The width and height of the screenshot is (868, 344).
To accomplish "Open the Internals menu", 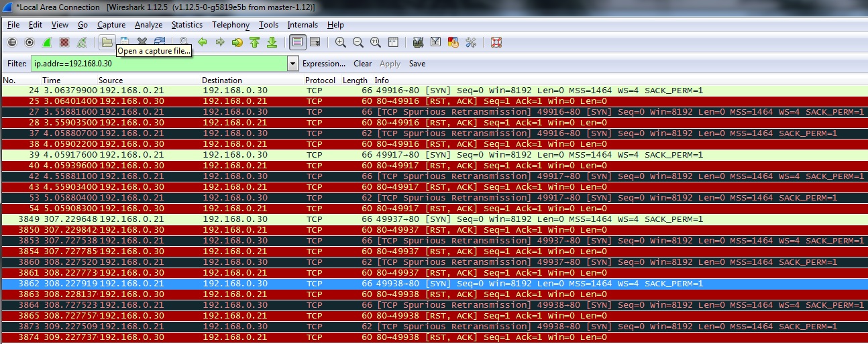I will [x=303, y=25].
